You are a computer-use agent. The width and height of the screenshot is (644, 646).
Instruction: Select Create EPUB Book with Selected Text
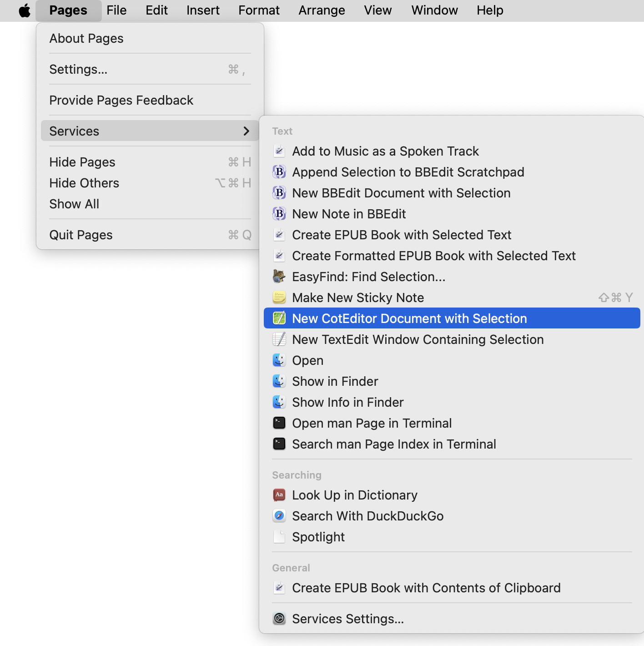(452, 235)
